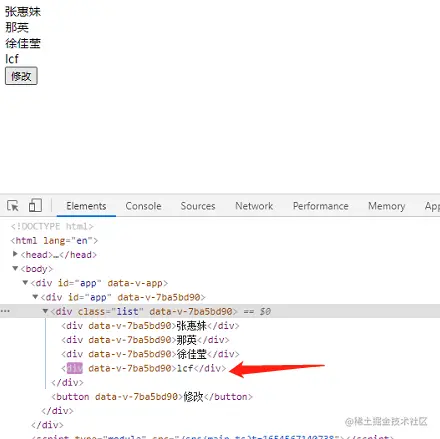This screenshot has height=439, width=440.
Task: Click the 张惠妹 text on the page
Action: (x=23, y=12)
